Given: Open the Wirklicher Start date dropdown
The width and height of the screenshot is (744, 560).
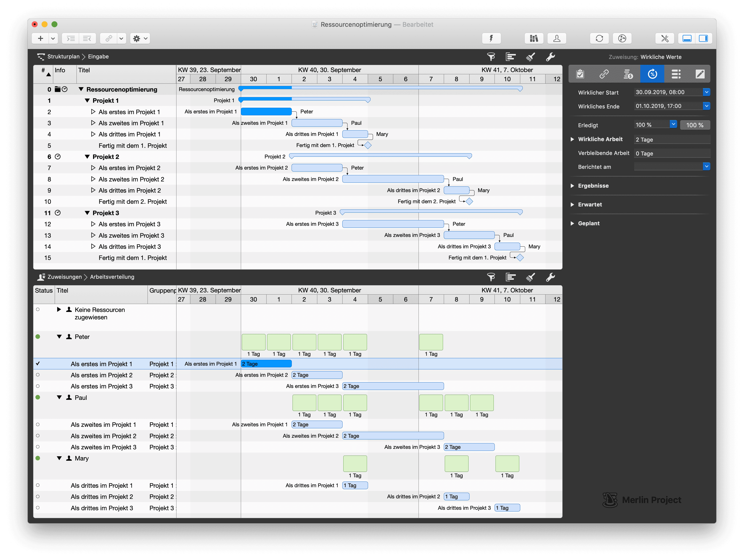Looking at the screenshot, I should click(706, 92).
